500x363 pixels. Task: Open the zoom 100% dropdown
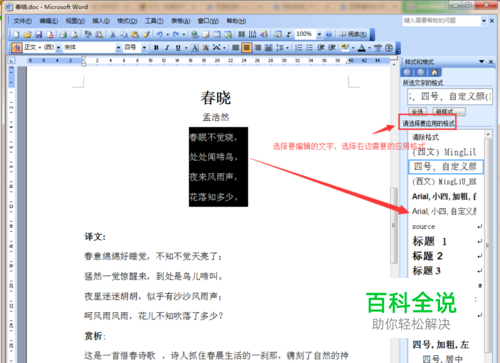click(319, 34)
